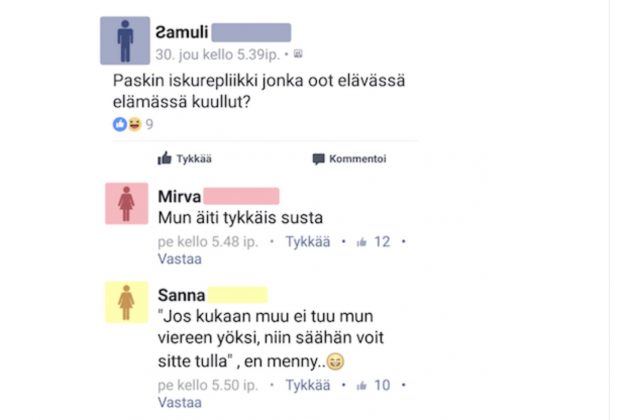Image resolution: width=632 pixels, height=420 pixels.
Task: Click the laughing reaction emoji icon
Action: pos(135,124)
